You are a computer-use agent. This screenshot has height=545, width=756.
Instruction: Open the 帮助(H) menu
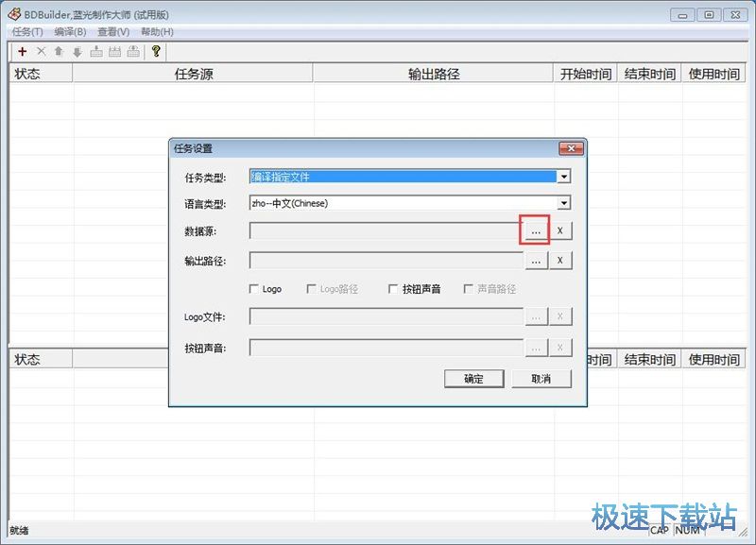point(157,32)
